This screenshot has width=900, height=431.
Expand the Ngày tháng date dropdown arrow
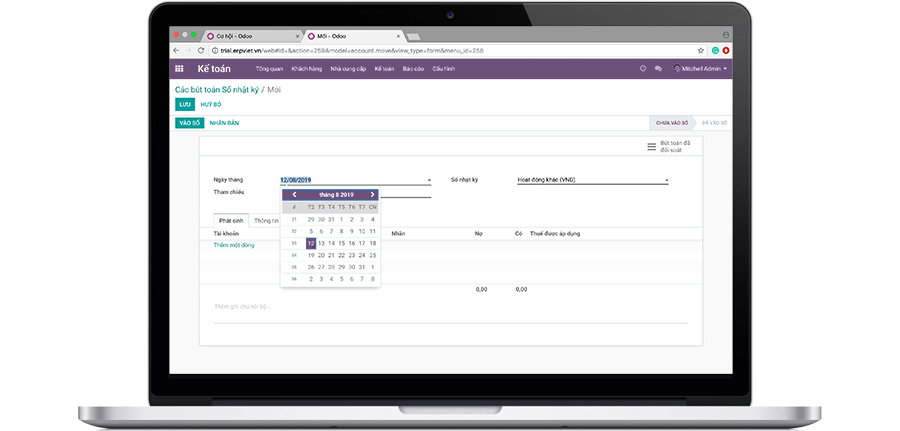pyautogui.click(x=429, y=181)
